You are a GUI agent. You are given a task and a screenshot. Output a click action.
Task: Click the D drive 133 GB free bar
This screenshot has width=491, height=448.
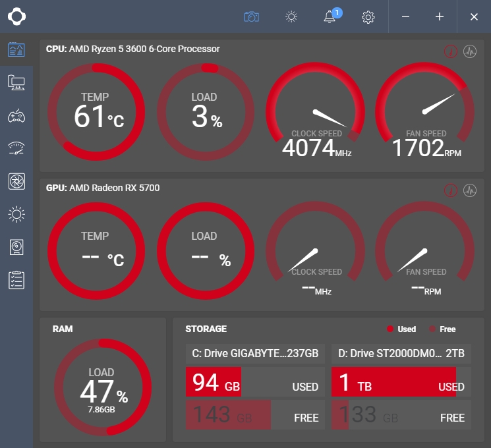(401, 414)
